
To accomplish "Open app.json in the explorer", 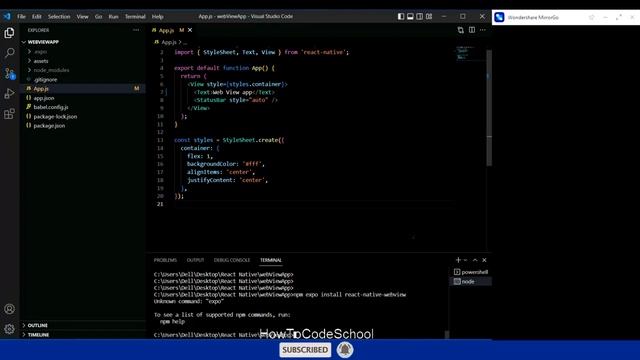I will [x=44, y=98].
